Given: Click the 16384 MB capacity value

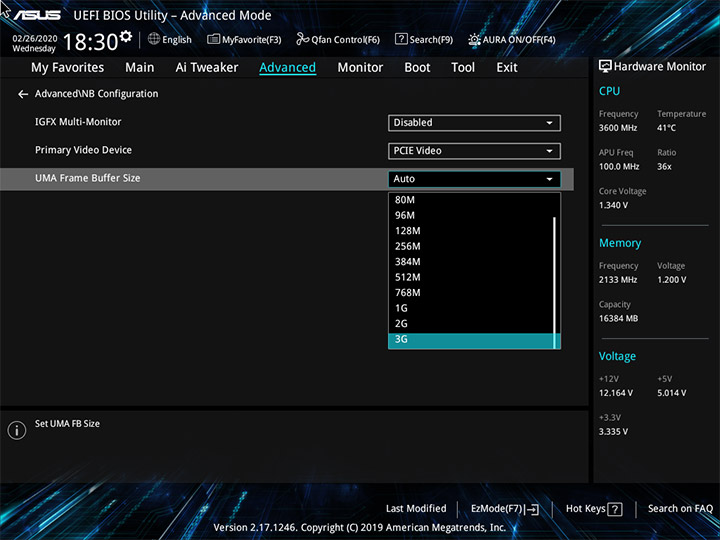Looking at the screenshot, I should 618,319.
